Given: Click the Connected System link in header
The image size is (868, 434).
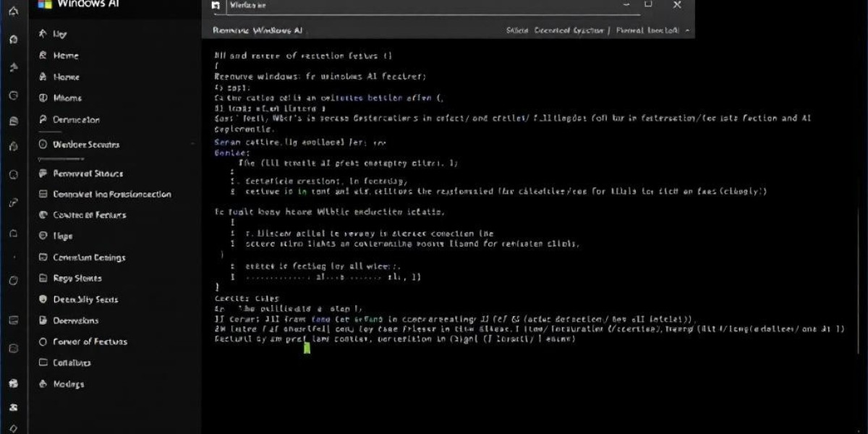Looking at the screenshot, I should [568, 31].
